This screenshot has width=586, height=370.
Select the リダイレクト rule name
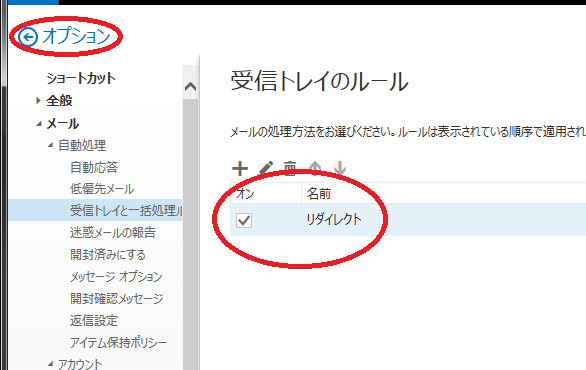pos(334,219)
